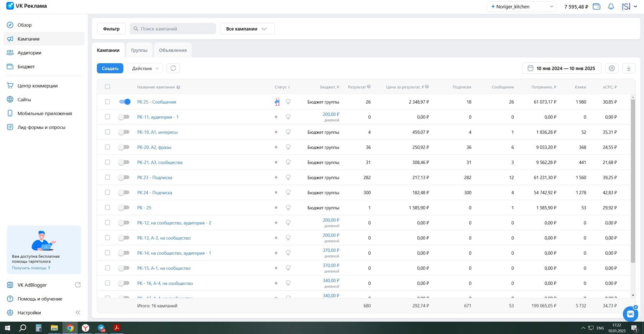This screenshot has width=644, height=334.
Task: Open the VK chat support bubble
Action: point(630,314)
